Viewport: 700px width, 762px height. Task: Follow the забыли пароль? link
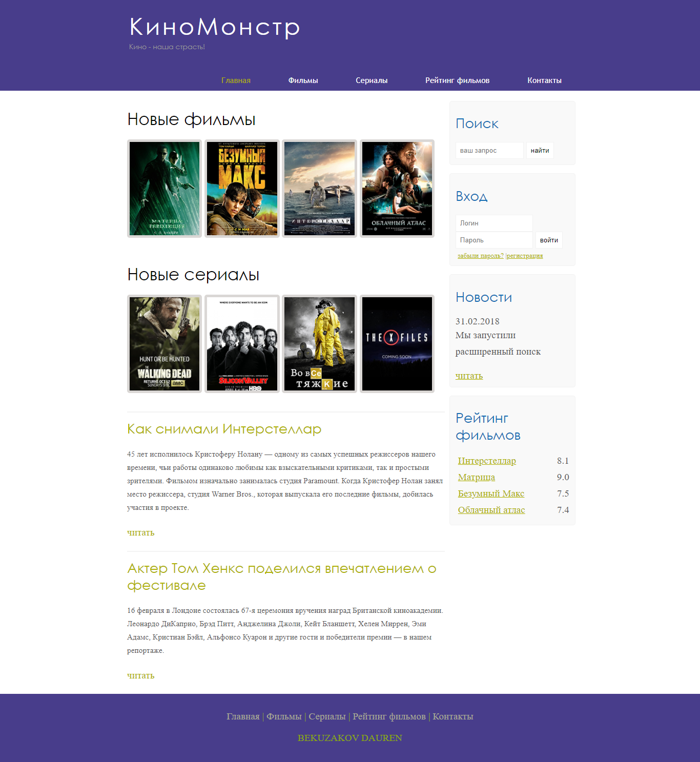pos(481,256)
